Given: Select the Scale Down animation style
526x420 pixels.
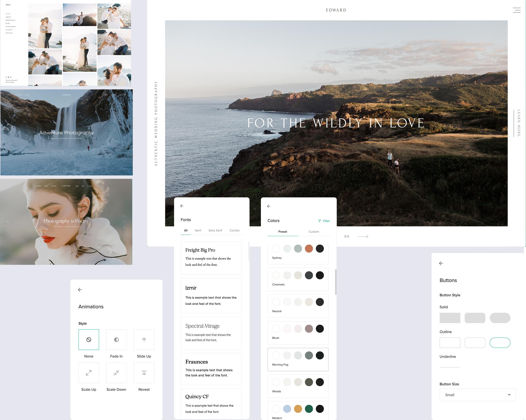Looking at the screenshot, I should click(x=116, y=373).
